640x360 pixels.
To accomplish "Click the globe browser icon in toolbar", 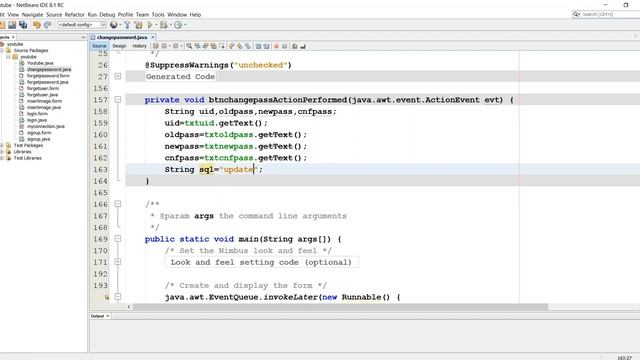I will coord(114,25).
